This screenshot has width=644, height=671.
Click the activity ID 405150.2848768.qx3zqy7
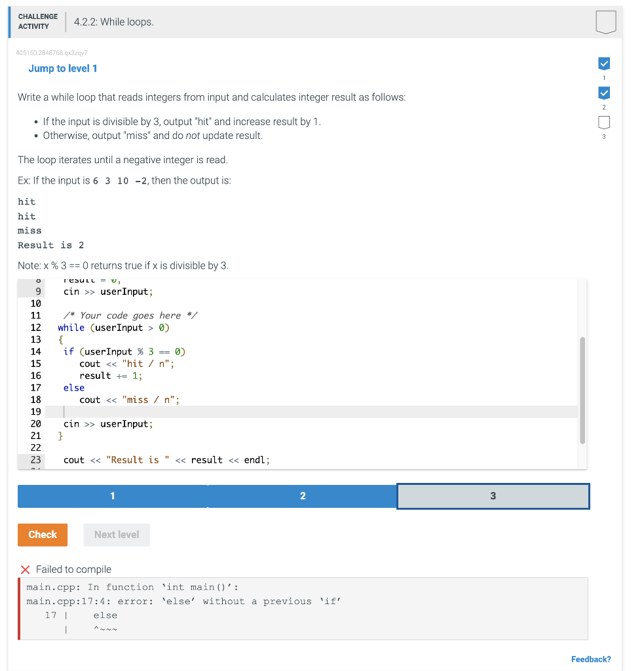[x=52, y=53]
